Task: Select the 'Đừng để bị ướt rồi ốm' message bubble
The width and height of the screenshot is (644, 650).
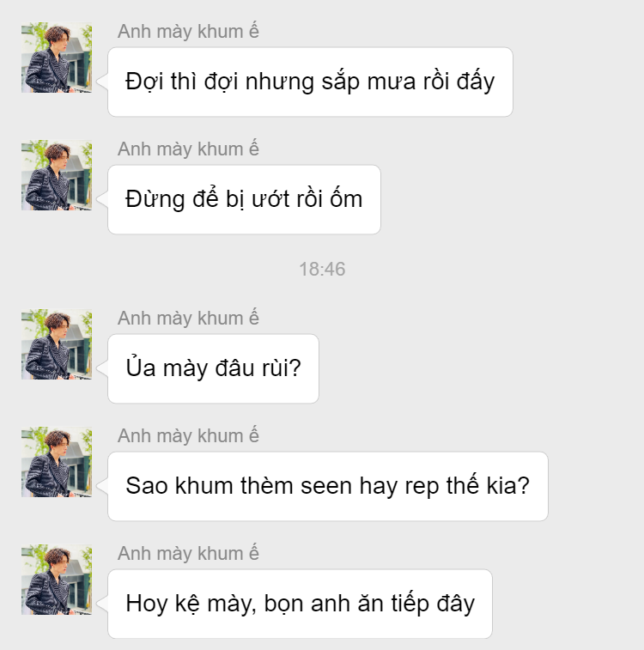Action: click(x=244, y=200)
